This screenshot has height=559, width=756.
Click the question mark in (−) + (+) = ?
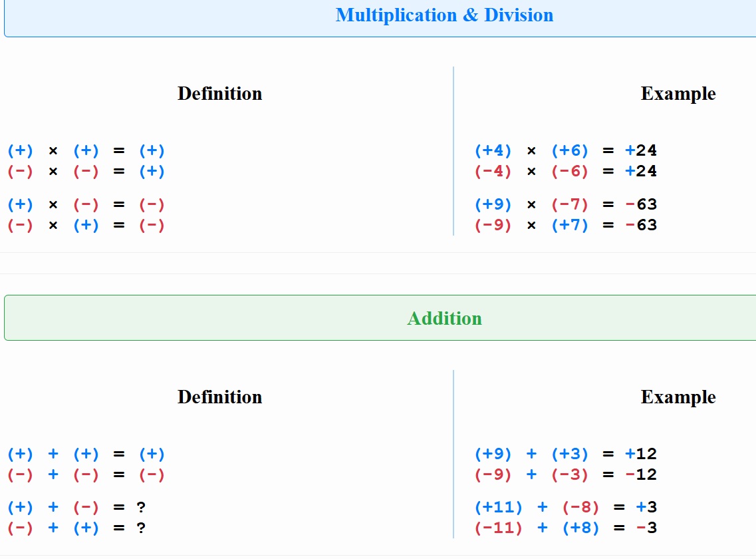pos(141,528)
